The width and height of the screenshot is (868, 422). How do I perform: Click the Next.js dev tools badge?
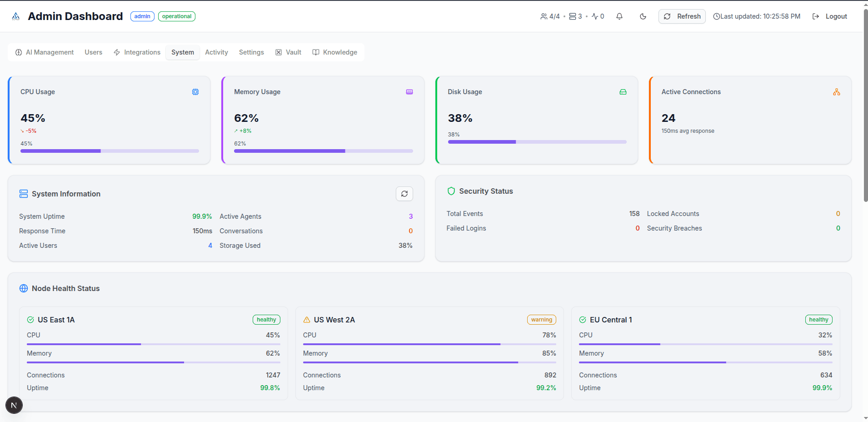14,405
